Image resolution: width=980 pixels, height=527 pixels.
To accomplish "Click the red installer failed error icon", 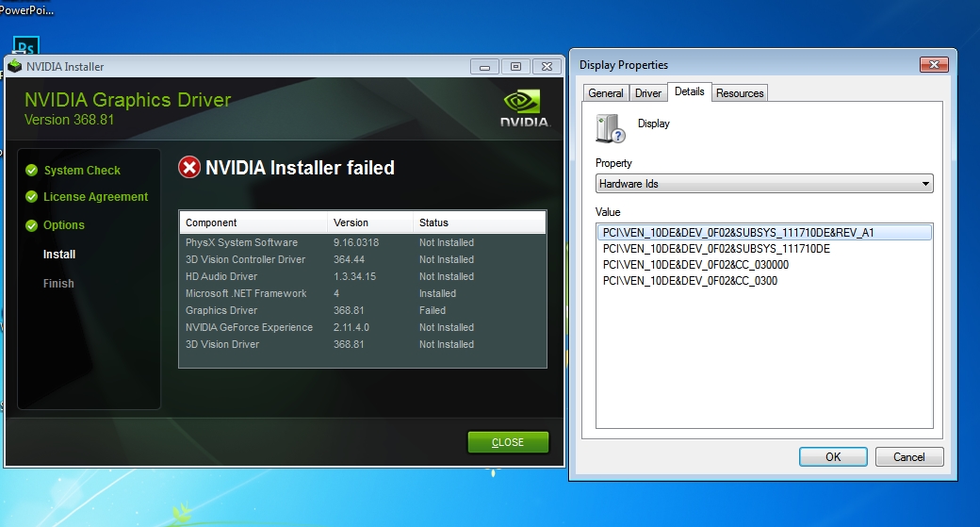I will (x=189, y=168).
